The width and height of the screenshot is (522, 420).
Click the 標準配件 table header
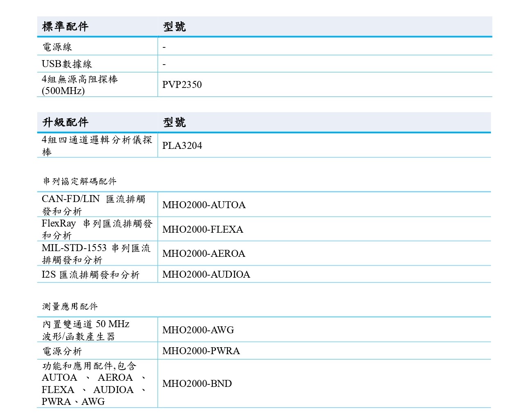click(65, 27)
